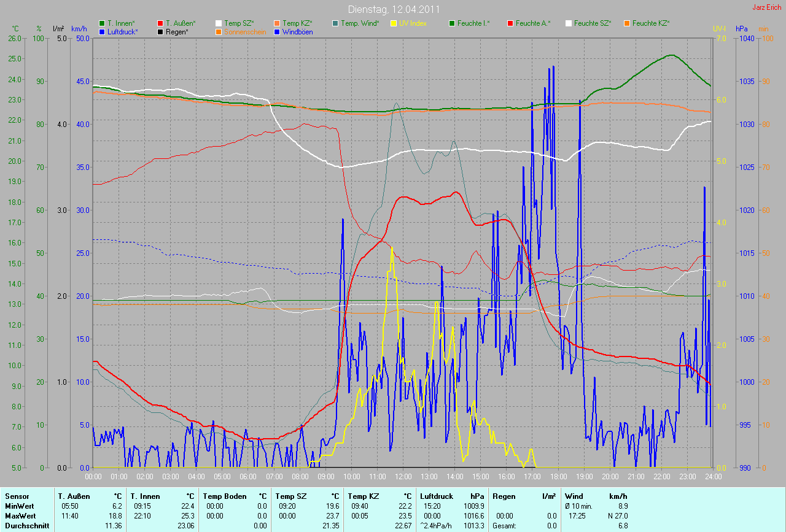
Task: Click the Temp. Wind legend square
Action: [x=335, y=23]
